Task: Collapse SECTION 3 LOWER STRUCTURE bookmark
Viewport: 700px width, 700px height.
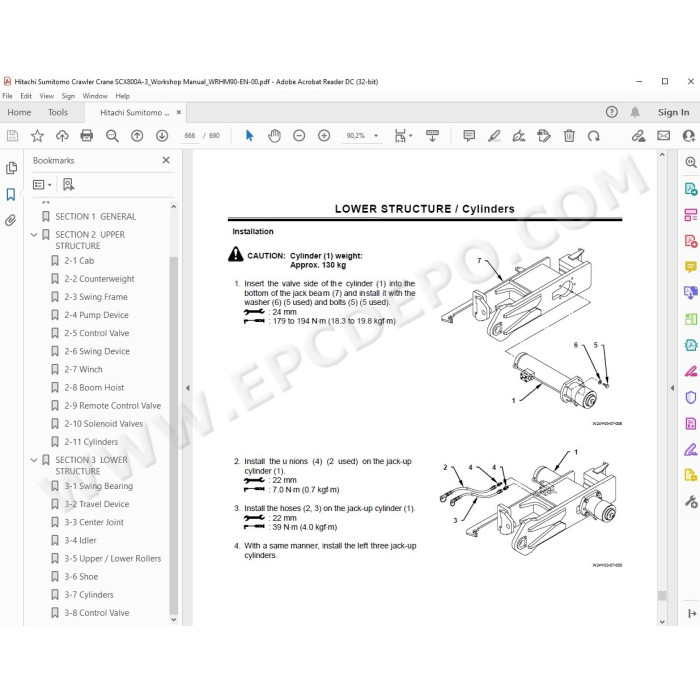Action: pyautogui.click(x=33, y=460)
